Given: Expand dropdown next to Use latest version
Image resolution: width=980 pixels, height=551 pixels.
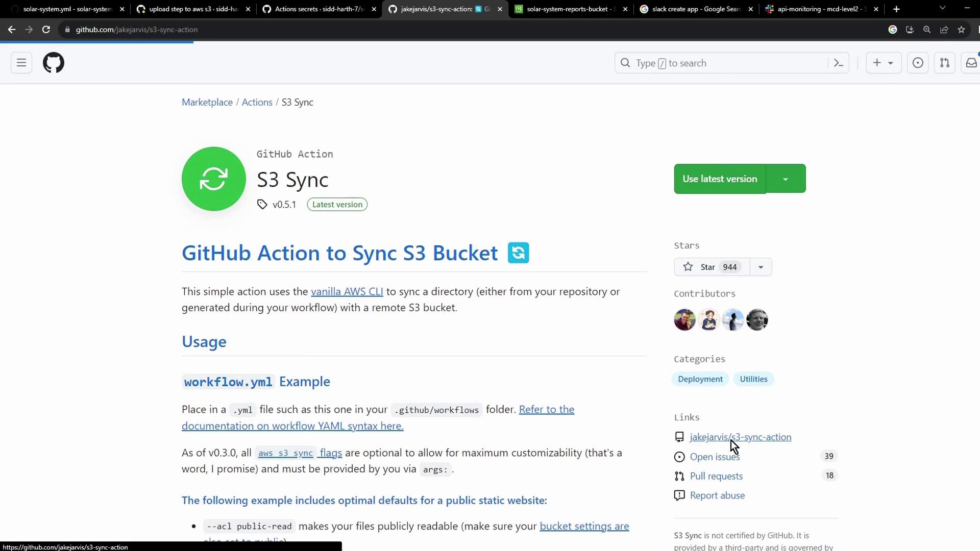Looking at the screenshot, I should pyautogui.click(x=786, y=179).
